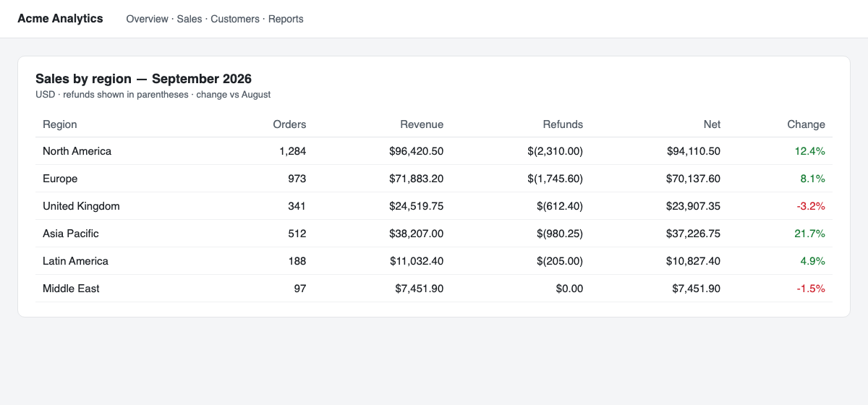Click Asia Pacific change 21.7%
The height and width of the screenshot is (405, 868).
(809, 234)
